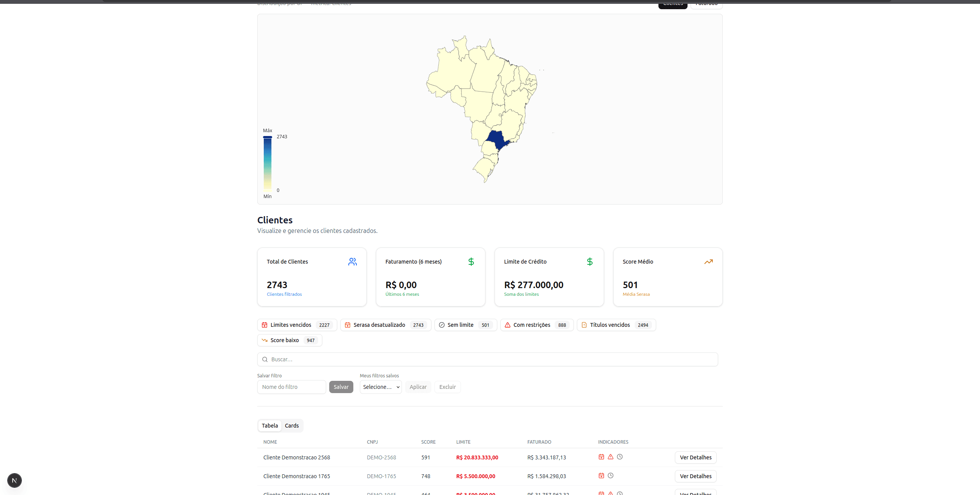Focus the Buscar search input
Screen dimensions: 980x495
tap(488, 359)
